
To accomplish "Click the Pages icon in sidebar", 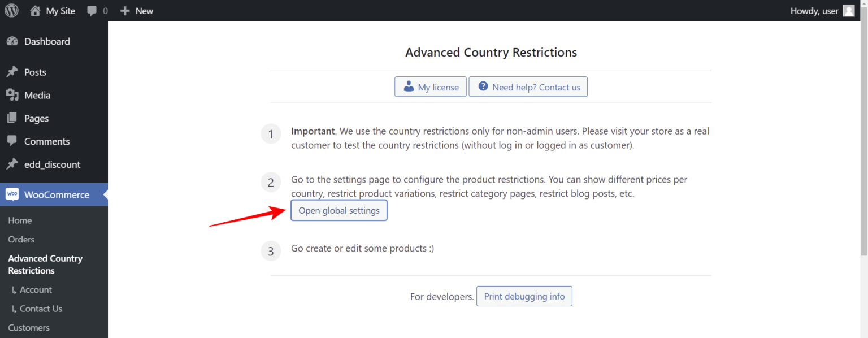I will tap(12, 119).
